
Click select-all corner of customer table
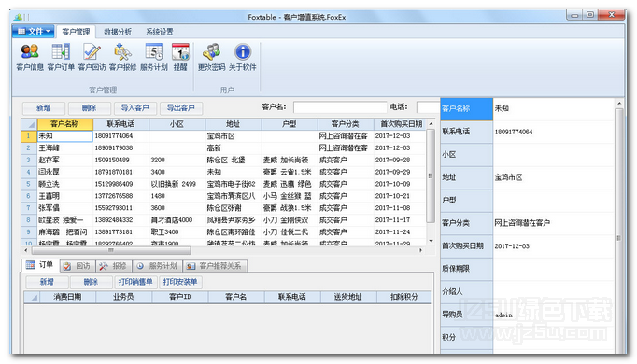[x=29, y=124]
